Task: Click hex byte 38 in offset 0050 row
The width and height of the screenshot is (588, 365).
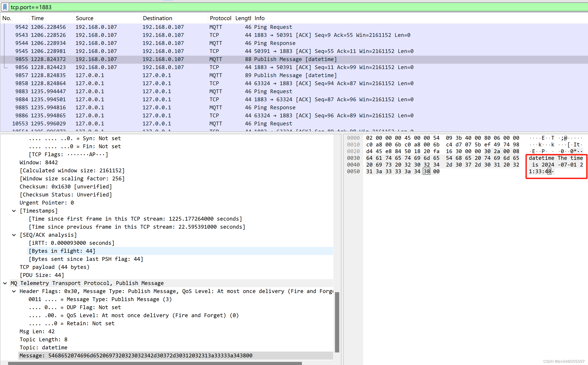Action: [426, 171]
